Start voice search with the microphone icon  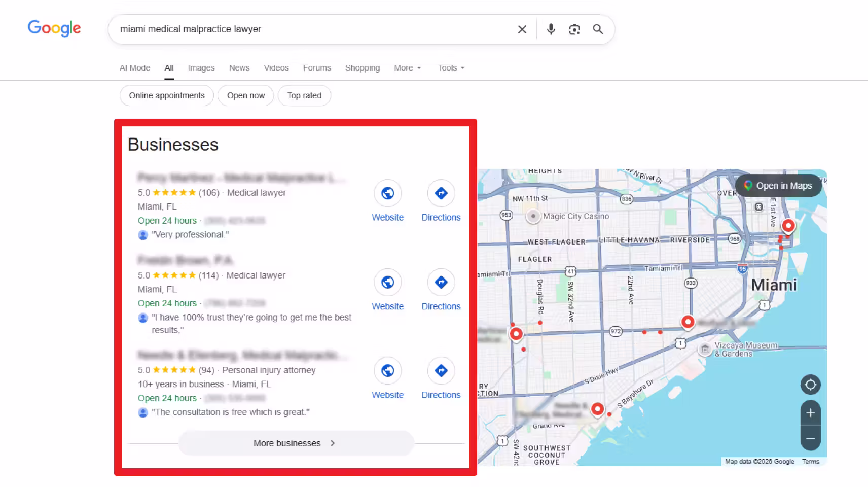pos(551,29)
